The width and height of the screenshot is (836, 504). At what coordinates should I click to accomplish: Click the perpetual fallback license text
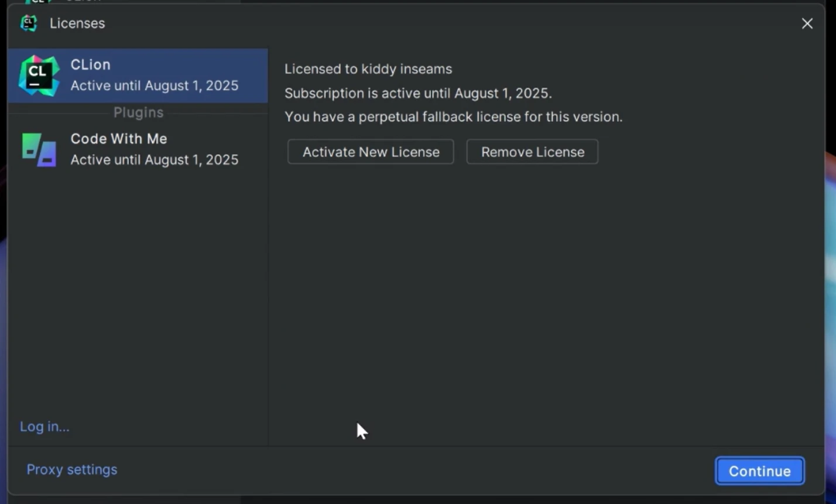(454, 116)
